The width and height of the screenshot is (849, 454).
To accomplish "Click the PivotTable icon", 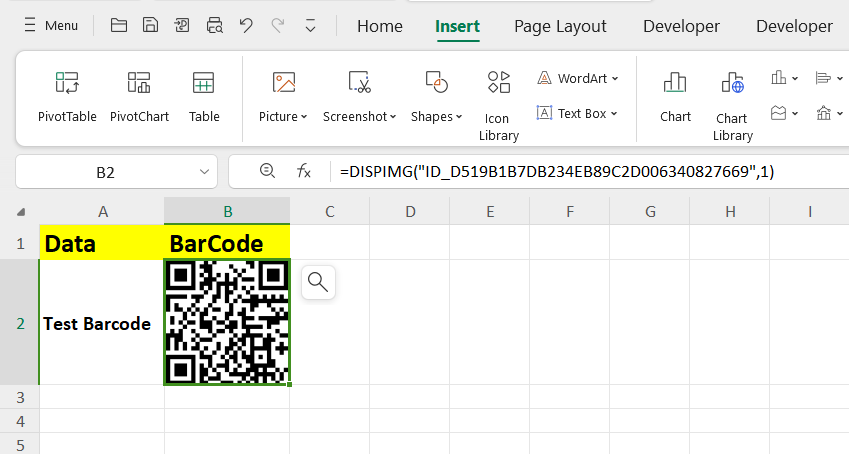I will click(67, 84).
